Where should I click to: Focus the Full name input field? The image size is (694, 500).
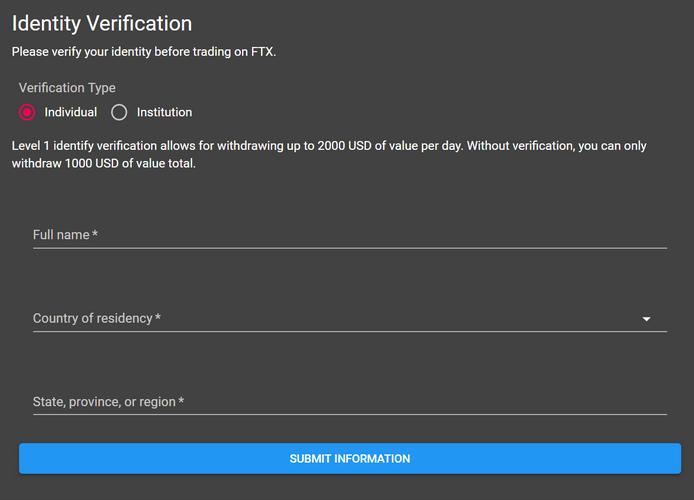point(350,235)
